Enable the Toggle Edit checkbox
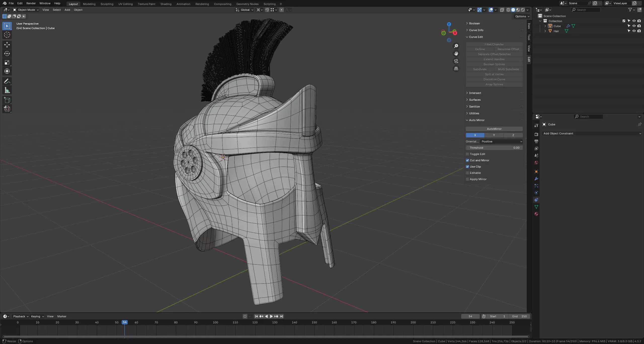644x344 pixels. 467,154
